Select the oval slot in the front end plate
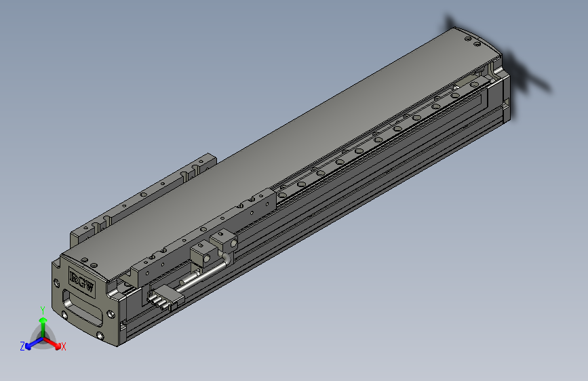 click(x=82, y=308)
